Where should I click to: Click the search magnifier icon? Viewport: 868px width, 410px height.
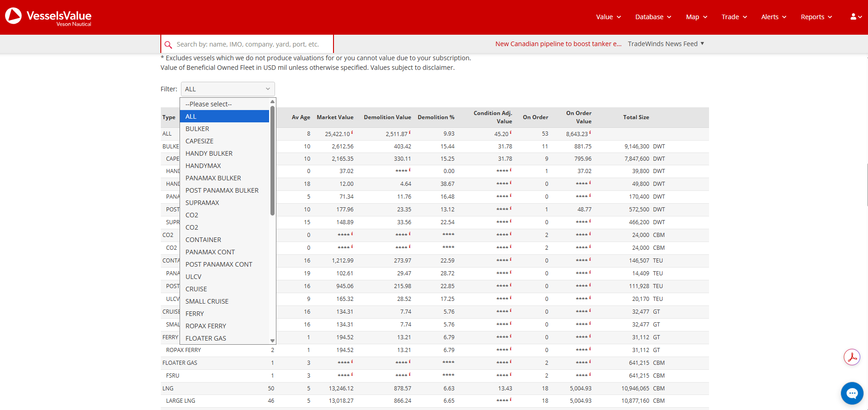[x=168, y=45]
